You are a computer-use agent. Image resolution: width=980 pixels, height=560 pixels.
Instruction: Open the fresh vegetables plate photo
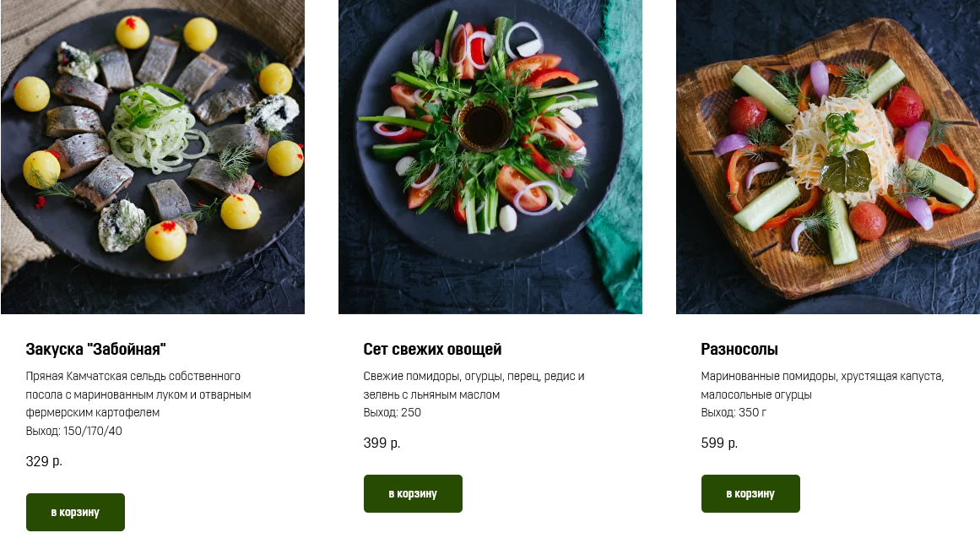point(490,157)
